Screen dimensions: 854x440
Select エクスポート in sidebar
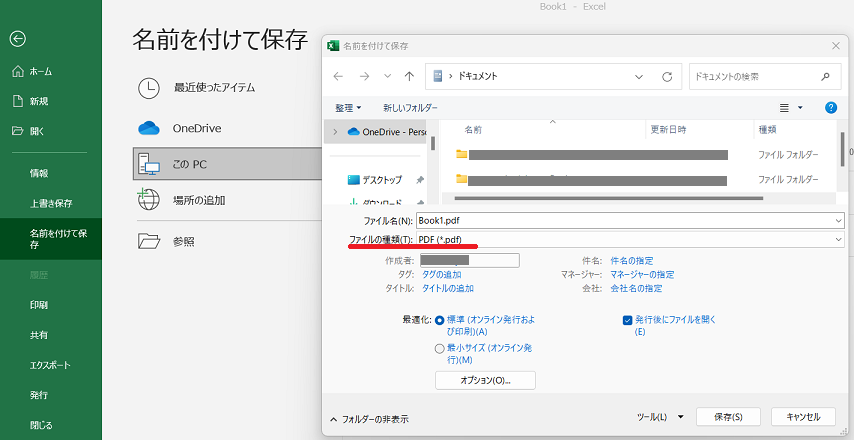50,365
